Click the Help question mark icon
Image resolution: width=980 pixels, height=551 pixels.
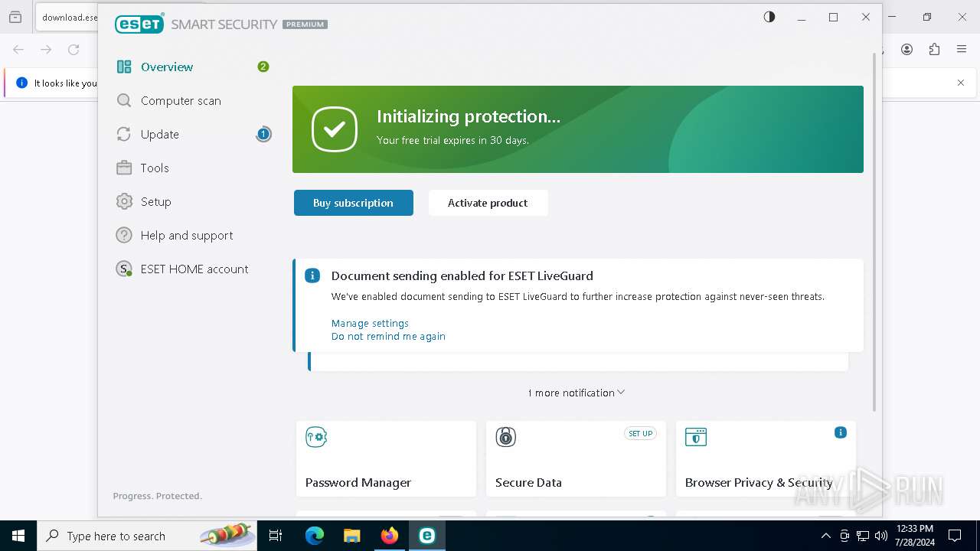(x=124, y=236)
